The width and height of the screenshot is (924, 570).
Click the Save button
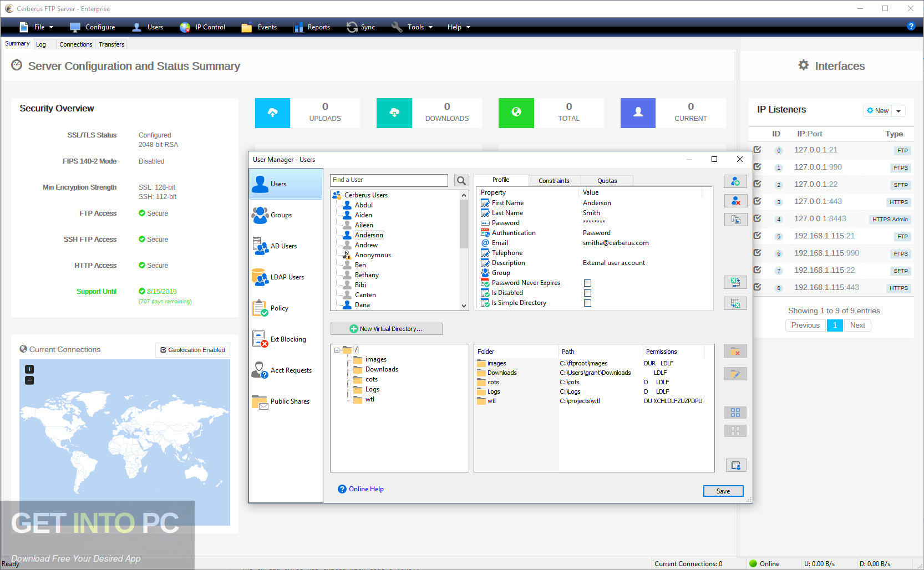pyautogui.click(x=723, y=491)
